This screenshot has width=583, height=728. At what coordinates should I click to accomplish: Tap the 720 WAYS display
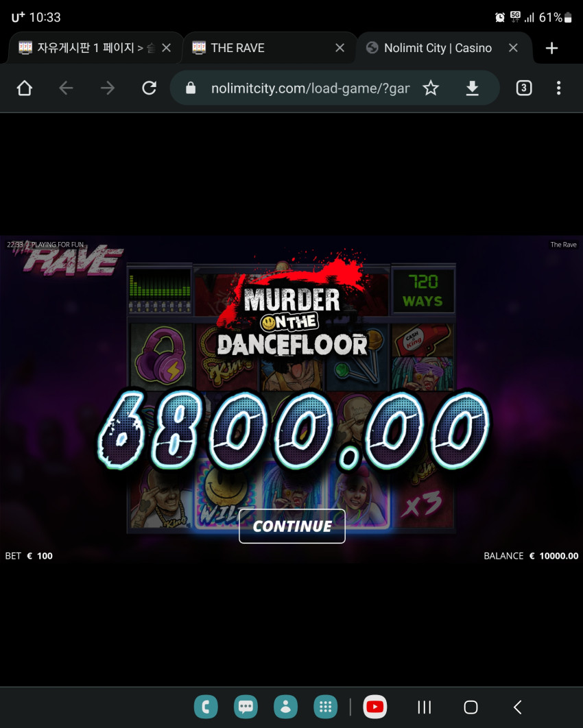tap(423, 291)
